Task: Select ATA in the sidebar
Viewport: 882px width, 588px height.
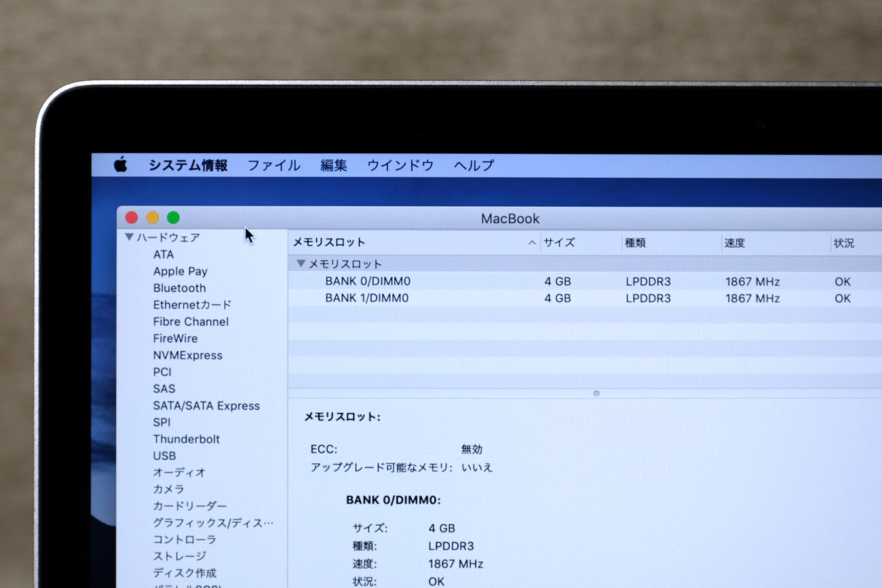Action: point(164,254)
